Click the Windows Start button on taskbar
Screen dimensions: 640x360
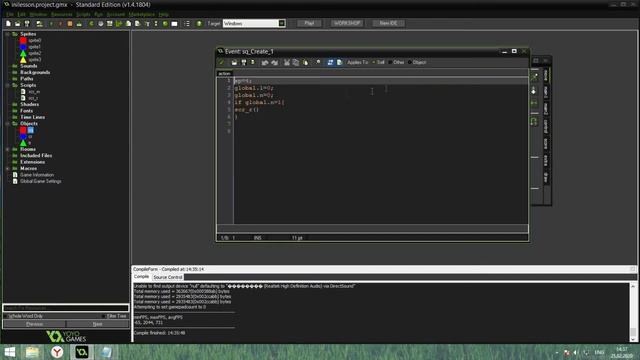click(9, 352)
